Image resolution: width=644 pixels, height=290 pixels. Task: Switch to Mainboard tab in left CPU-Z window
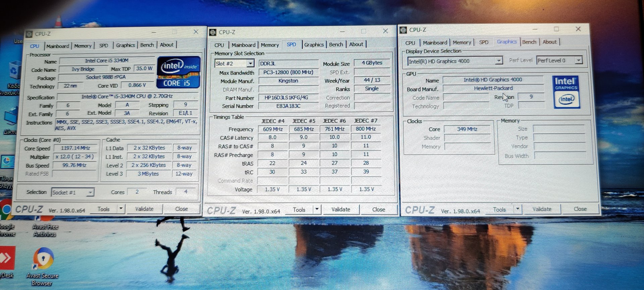coord(58,46)
